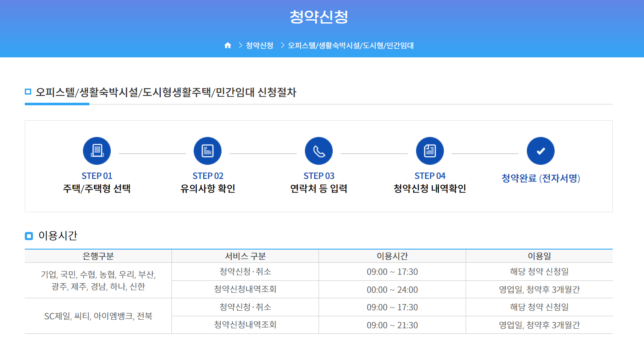644x339 pixels.
Task: Click the blue square icon beside 이용시간
Action: (29, 235)
